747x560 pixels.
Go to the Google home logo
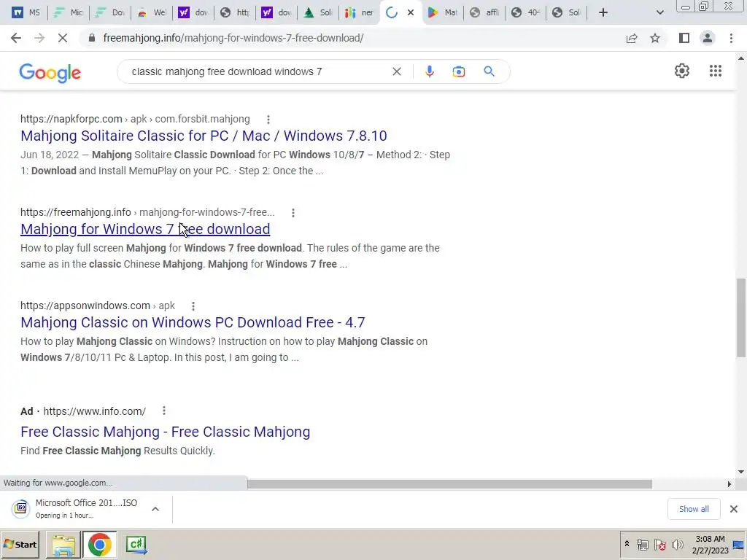click(x=50, y=73)
